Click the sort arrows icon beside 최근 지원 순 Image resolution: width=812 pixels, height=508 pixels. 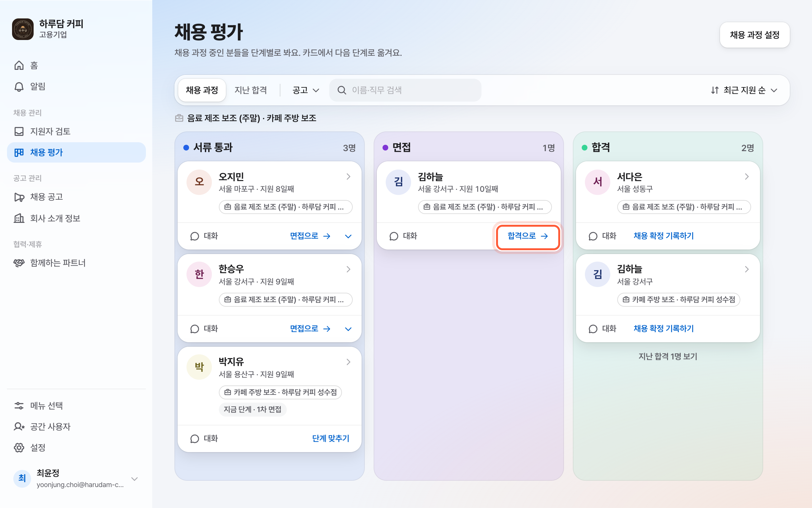tap(715, 90)
